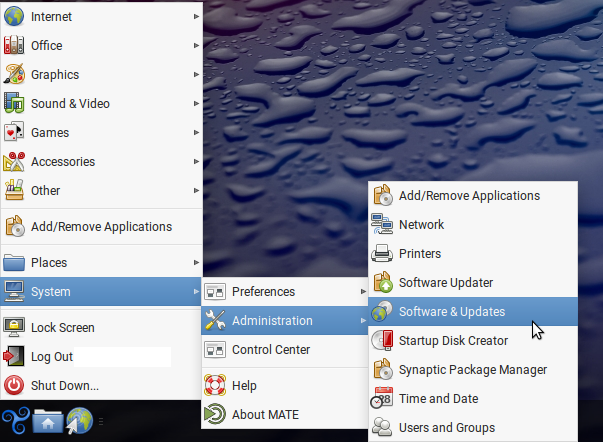Select Software & Updates from the Administration menu
The image size is (603, 442).
[x=451, y=311]
